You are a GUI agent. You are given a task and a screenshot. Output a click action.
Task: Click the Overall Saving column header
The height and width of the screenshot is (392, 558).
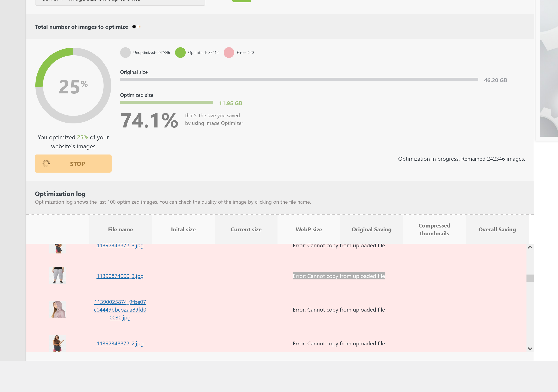(497, 229)
